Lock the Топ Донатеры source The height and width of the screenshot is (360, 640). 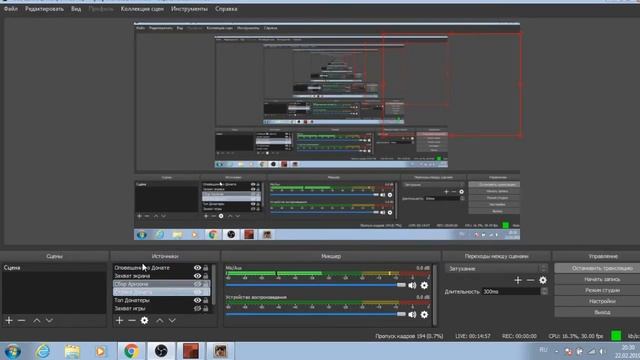point(206,300)
